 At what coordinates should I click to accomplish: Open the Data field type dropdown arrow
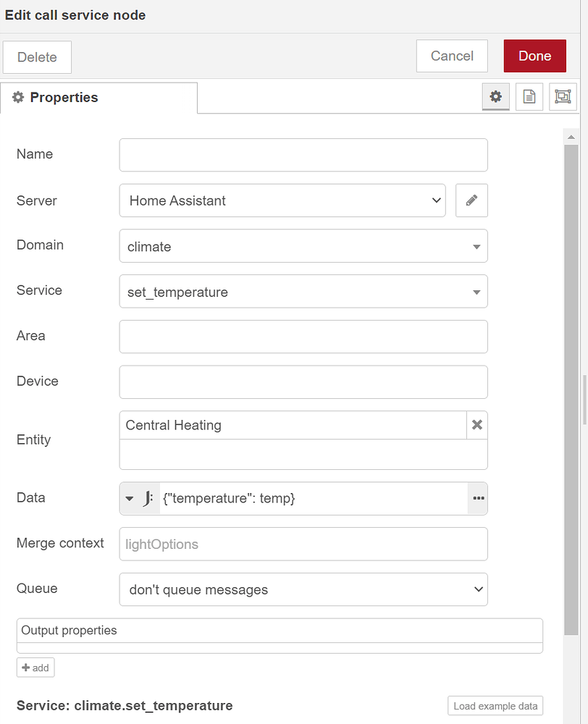pos(130,498)
